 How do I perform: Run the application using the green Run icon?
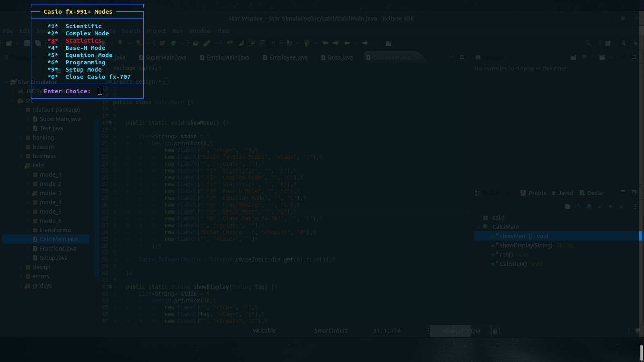pos(103,43)
